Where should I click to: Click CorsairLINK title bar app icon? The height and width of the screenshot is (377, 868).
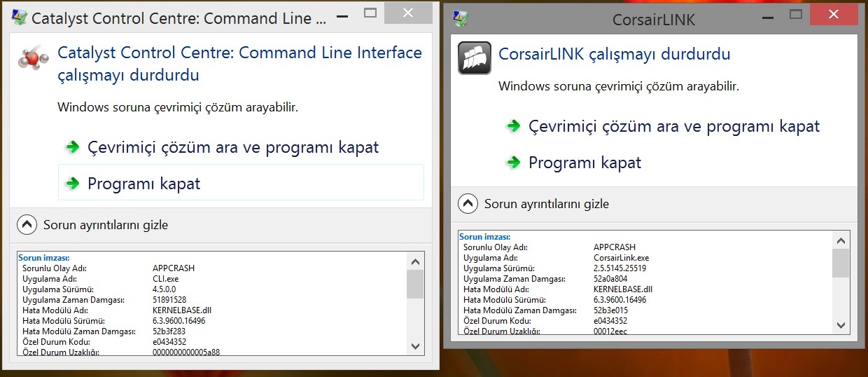pyautogui.click(x=459, y=18)
